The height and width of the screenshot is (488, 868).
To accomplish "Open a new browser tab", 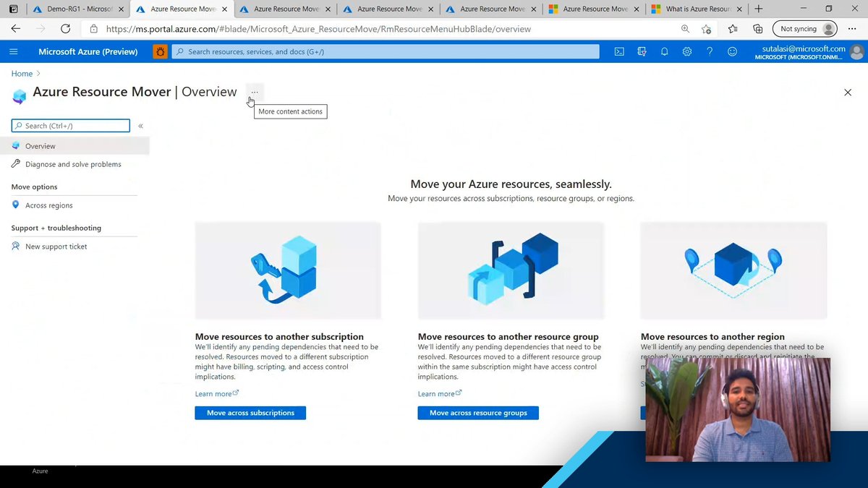I will [x=758, y=9].
